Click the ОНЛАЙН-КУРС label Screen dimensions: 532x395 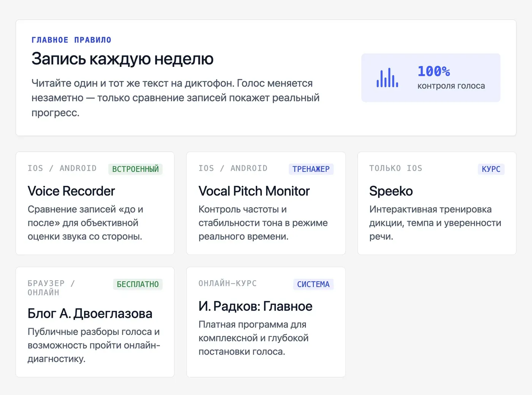228,284
